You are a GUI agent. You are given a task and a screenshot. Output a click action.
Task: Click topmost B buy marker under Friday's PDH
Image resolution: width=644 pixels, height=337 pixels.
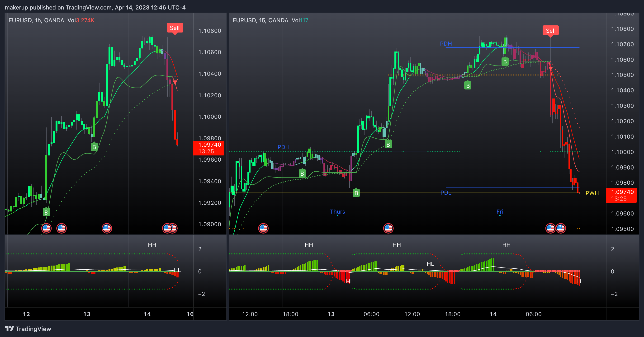505,62
